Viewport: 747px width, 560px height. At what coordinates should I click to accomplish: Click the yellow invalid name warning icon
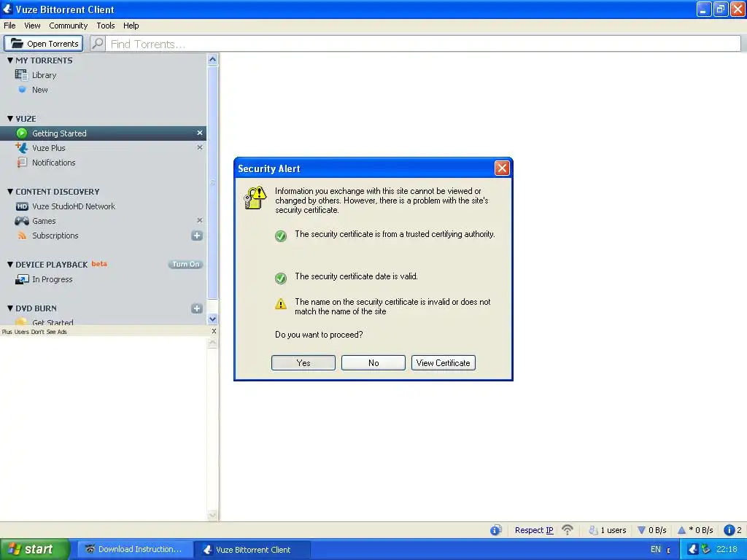(281, 303)
